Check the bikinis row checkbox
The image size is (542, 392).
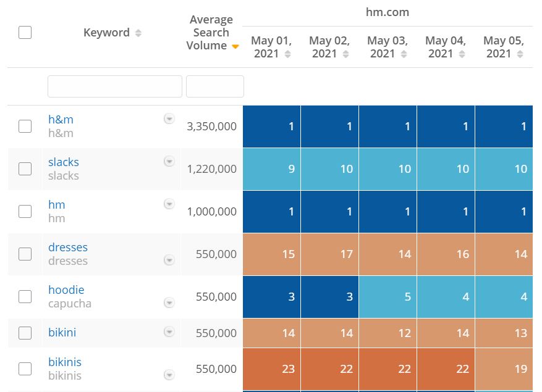click(x=25, y=369)
